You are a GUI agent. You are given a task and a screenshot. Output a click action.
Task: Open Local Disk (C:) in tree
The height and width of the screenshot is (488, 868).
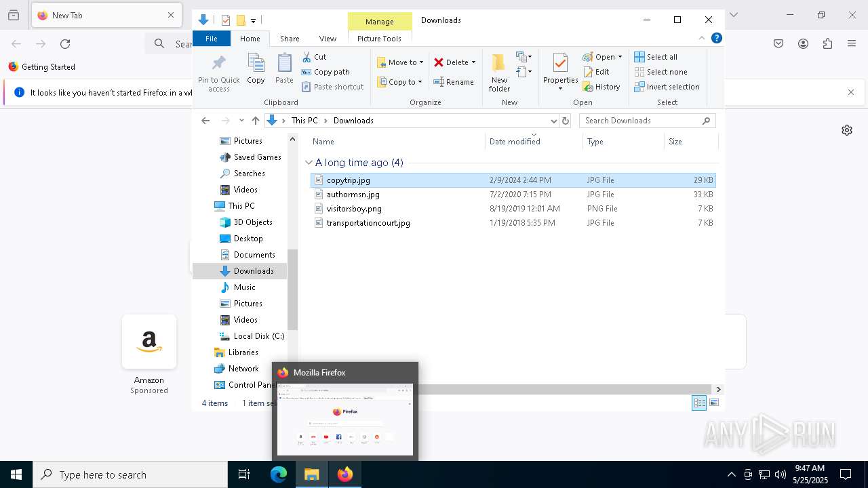tap(252, 336)
